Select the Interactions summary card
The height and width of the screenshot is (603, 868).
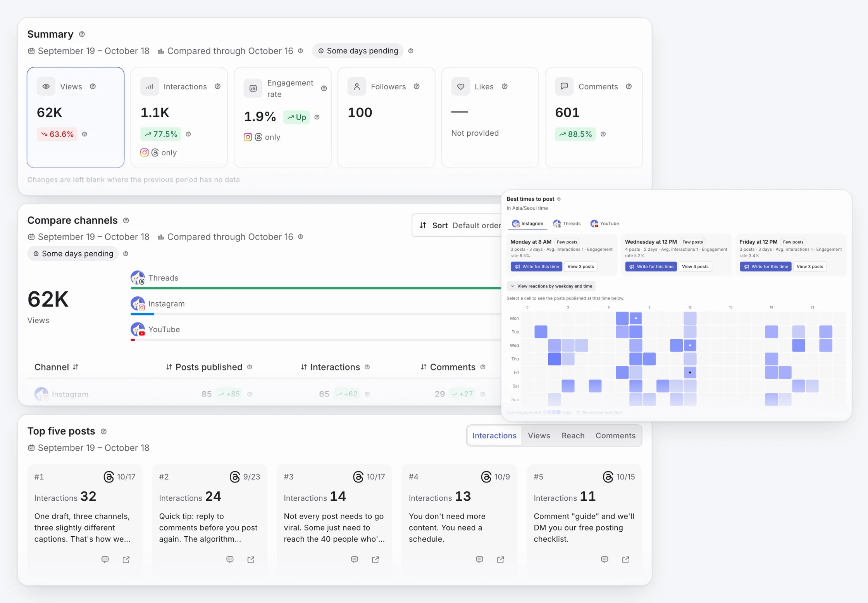pos(179,117)
